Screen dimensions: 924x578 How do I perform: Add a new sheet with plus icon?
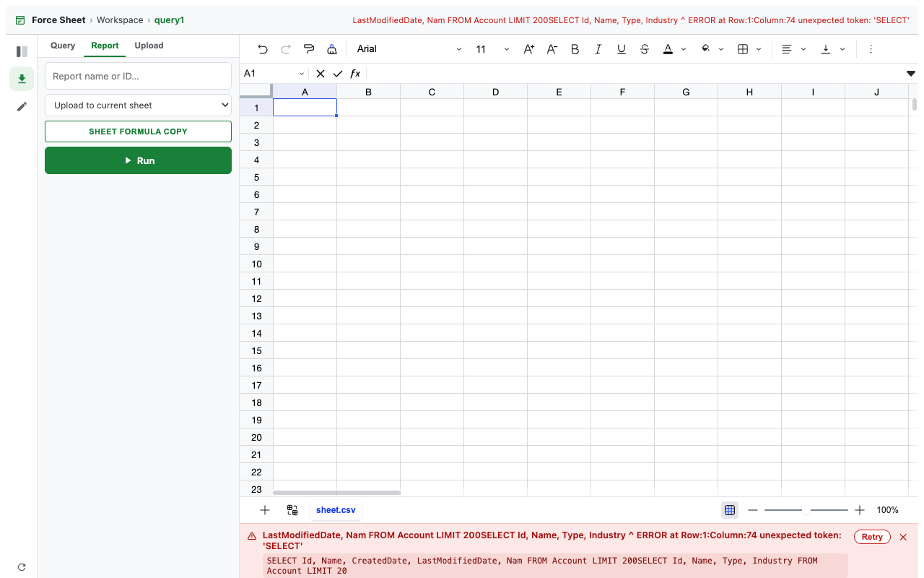pos(265,510)
